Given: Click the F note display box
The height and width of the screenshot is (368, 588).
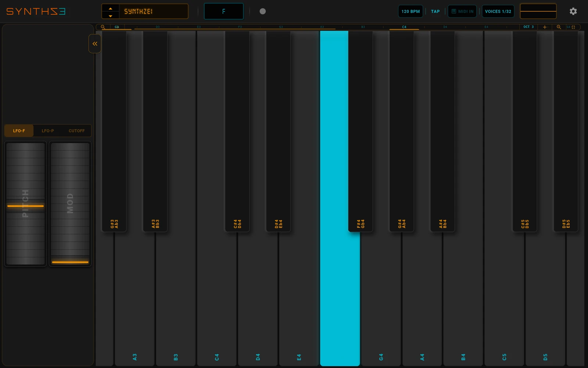Looking at the screenshot, I should click(x=224, y=11).
